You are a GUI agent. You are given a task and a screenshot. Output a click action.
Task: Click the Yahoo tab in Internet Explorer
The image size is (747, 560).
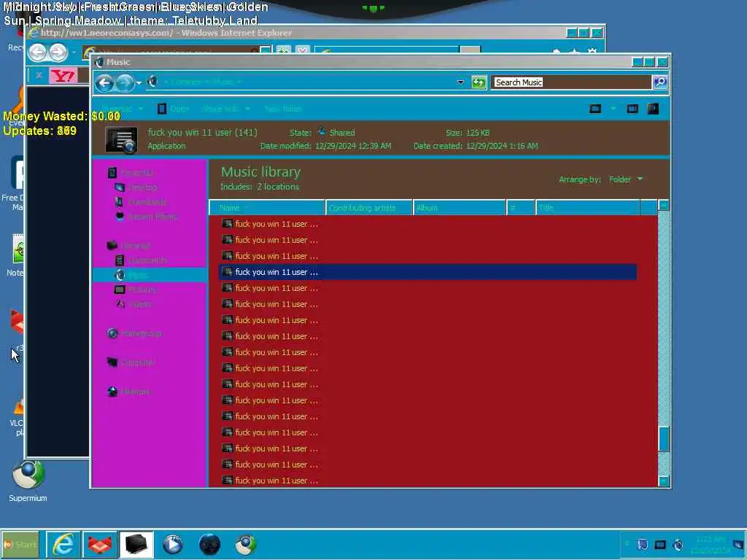pos(63,76)
